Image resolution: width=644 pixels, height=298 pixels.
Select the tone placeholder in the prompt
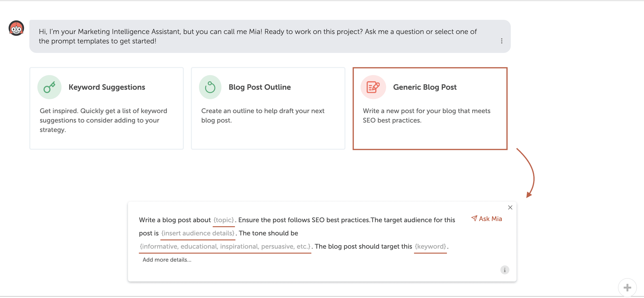[225, 247]
